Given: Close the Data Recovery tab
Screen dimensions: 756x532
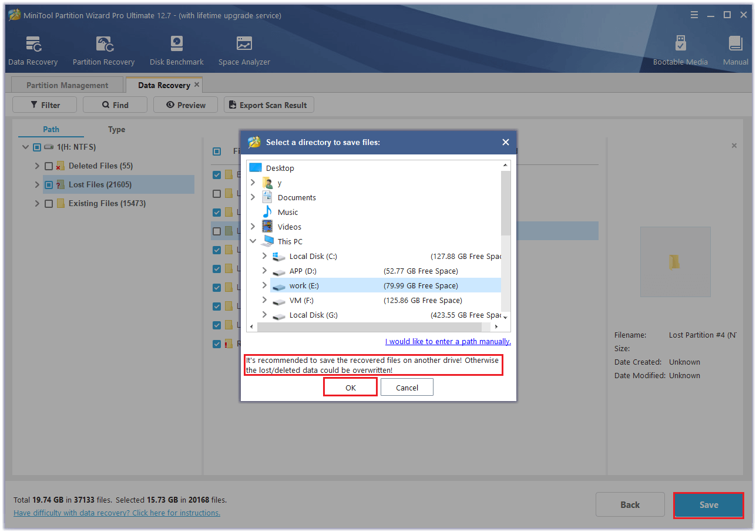Looking at the screenshot, I should pyautogui.click(x=197, y=85).
